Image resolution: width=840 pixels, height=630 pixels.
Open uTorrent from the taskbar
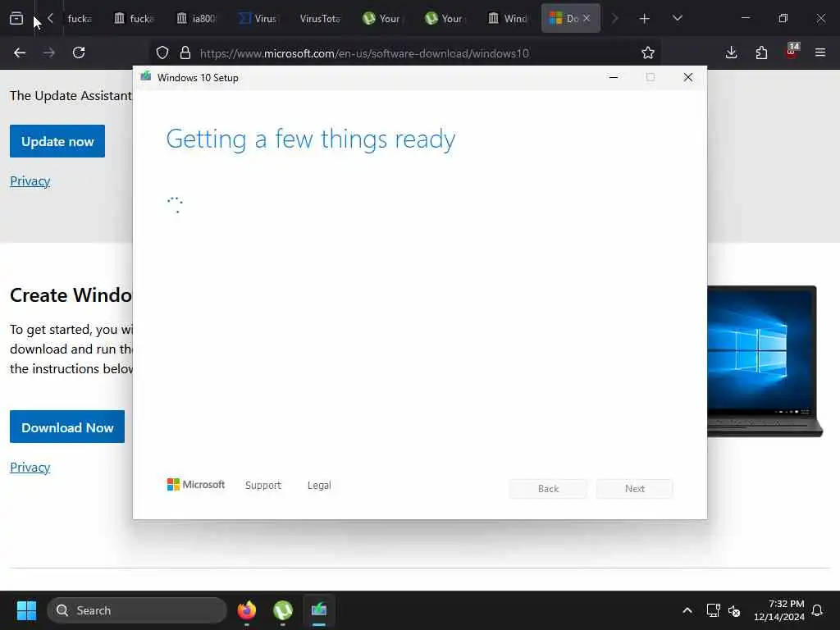(x=283, y=610)
